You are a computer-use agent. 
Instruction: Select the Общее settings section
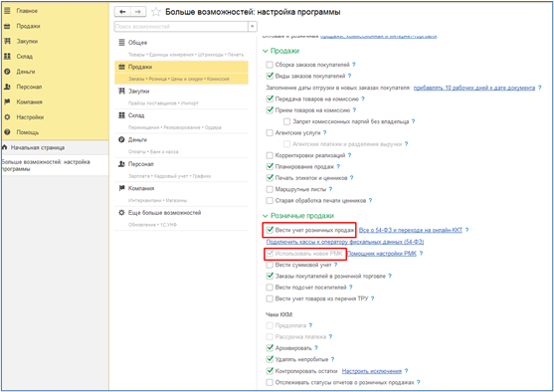181,48
